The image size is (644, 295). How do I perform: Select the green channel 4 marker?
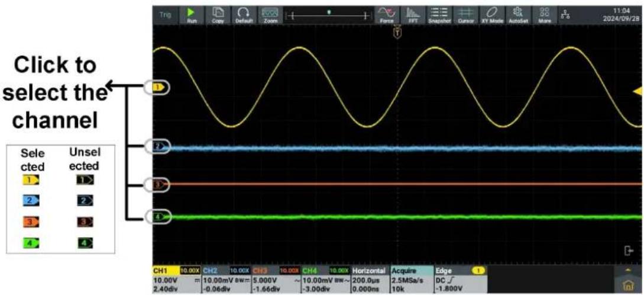click(x=158, y=217)
